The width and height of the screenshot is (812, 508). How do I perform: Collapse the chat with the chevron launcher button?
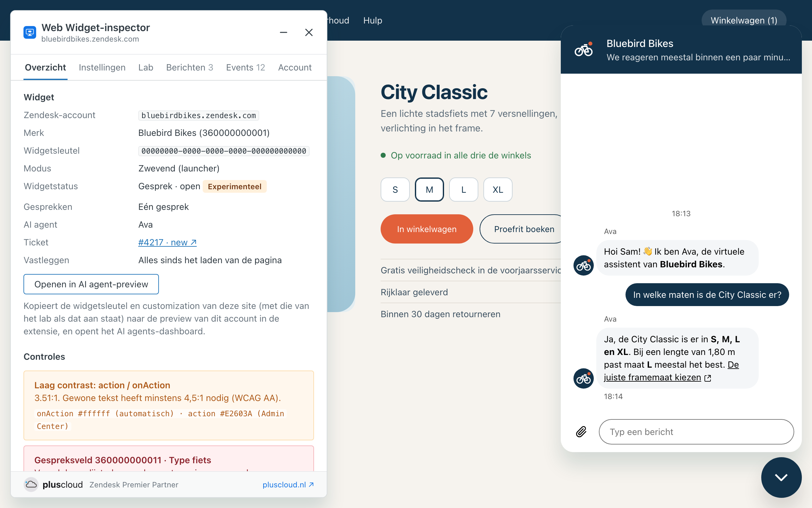(x=781, y=477)
